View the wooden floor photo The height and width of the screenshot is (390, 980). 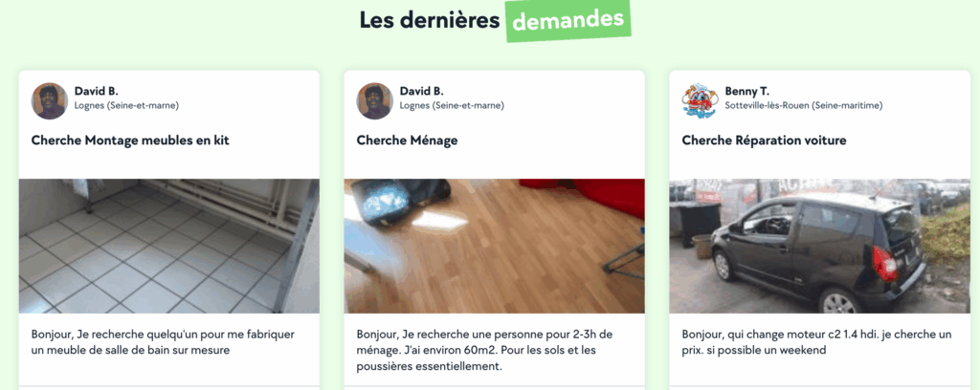pyautogui.click(x=495, y=246)
